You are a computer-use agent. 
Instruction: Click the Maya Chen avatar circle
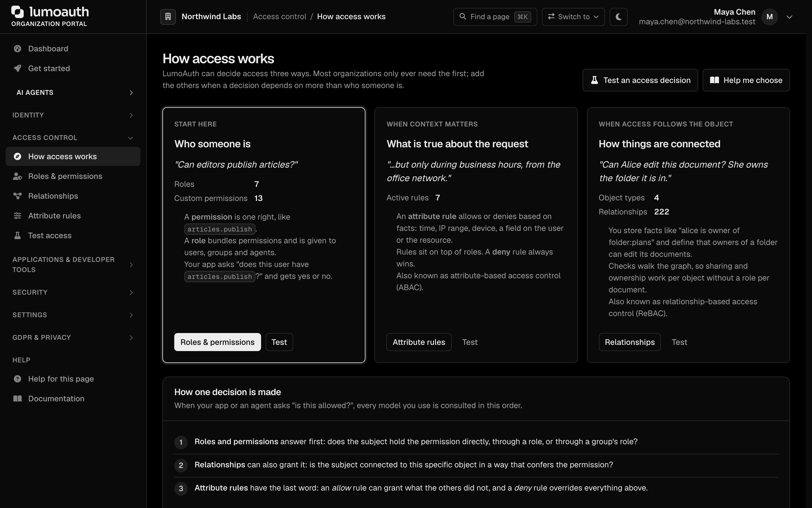coord(769,17)
